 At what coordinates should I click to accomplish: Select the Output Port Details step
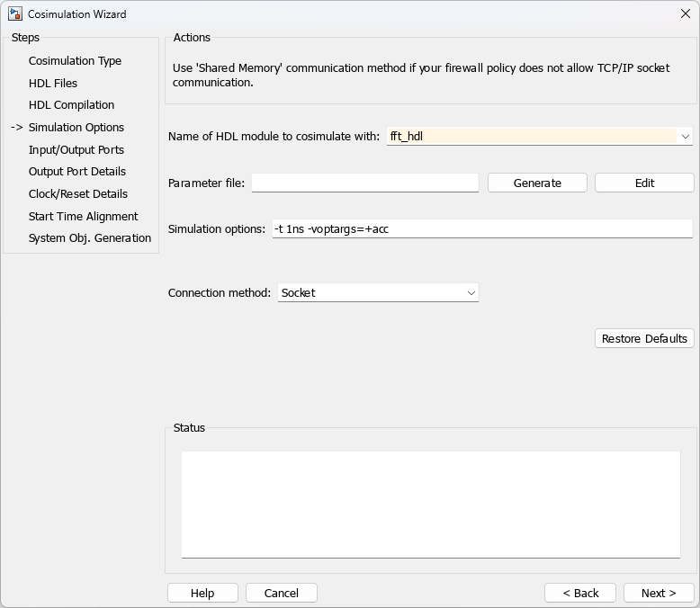[x=77, y=172]
